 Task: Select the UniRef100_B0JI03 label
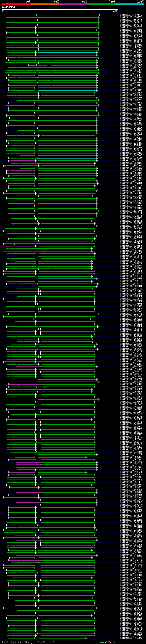point(131,82)
